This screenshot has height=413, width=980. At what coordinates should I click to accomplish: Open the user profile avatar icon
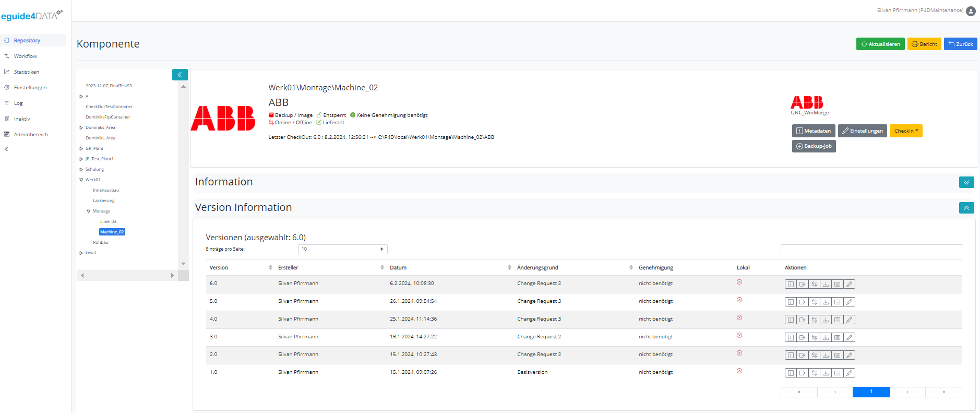pos(971,11)
